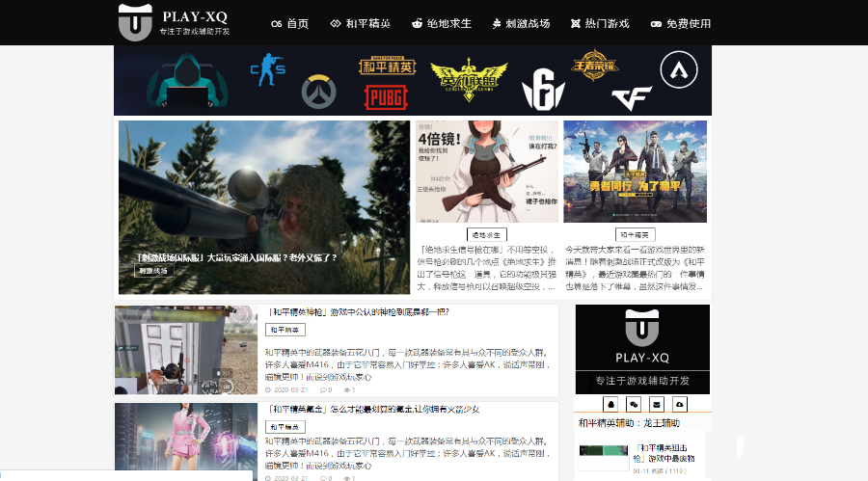Click the cloud download icon in sidebar

coord(679,404)
